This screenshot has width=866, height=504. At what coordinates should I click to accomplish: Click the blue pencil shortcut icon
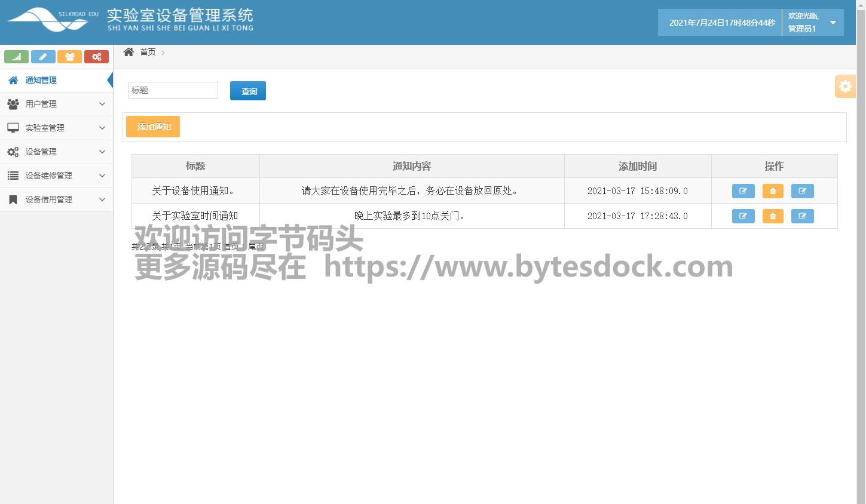point(43,57)
